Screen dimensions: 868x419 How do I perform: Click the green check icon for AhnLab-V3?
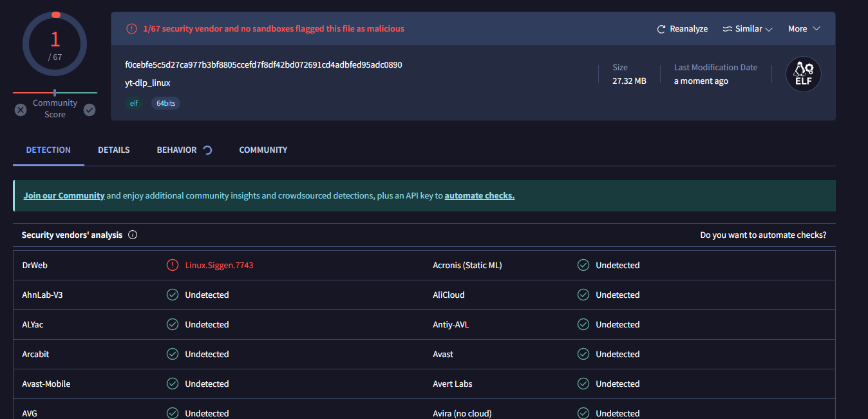click(x=172, y=295)
